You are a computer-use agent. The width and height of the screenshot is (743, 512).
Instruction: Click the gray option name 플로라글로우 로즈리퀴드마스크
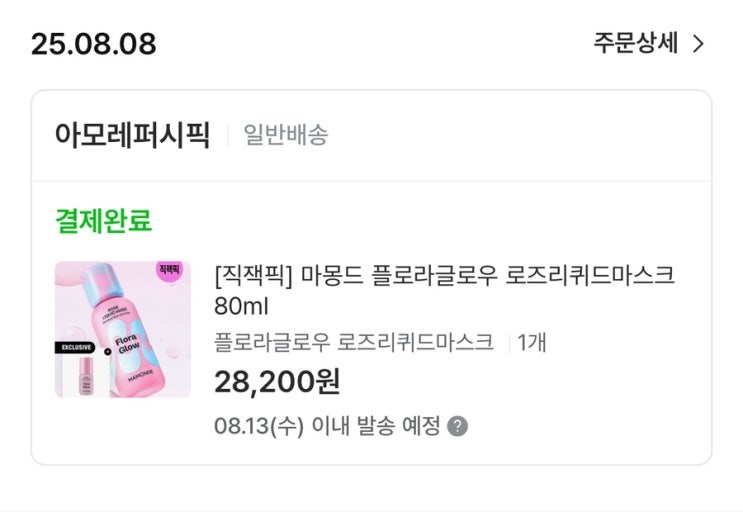coord(354,343)
